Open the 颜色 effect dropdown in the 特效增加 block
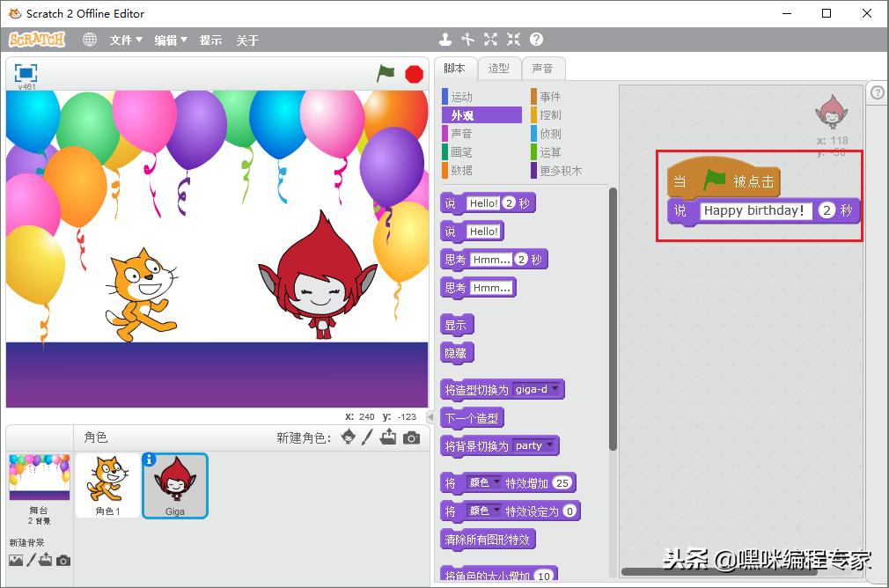The image size is (889, 588). click(x=485, y=482)
